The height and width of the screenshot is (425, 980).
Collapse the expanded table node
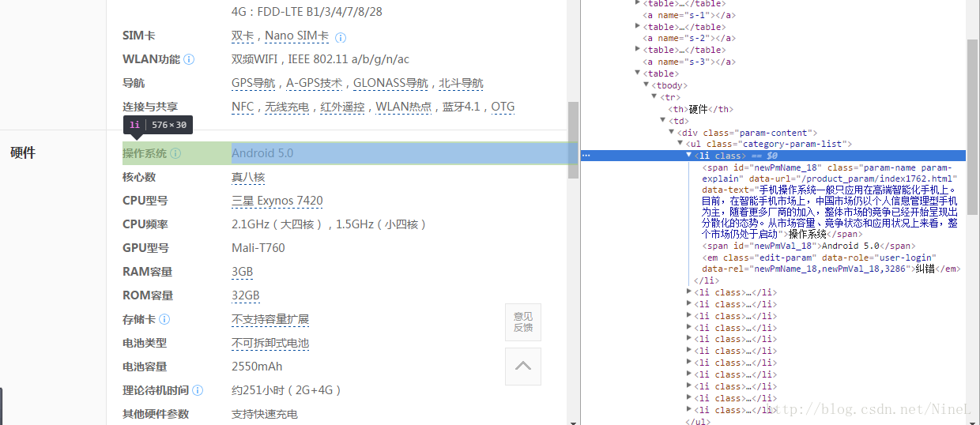pyautogui.click(x=638, y=73)
